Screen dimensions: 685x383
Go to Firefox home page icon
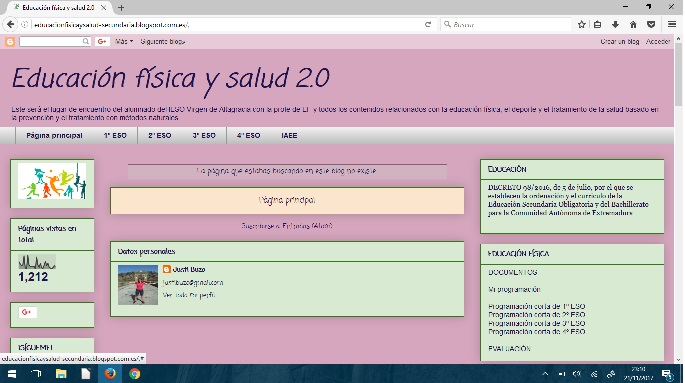point(633,24)
